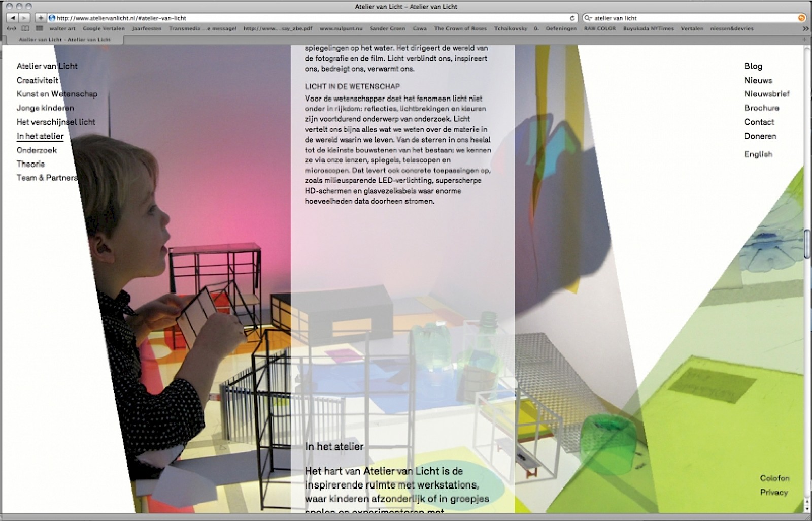The width and height of the screenshot is (812, 521).
Task: Open the 'Cawa' bookmark
Action: point(420,29)
